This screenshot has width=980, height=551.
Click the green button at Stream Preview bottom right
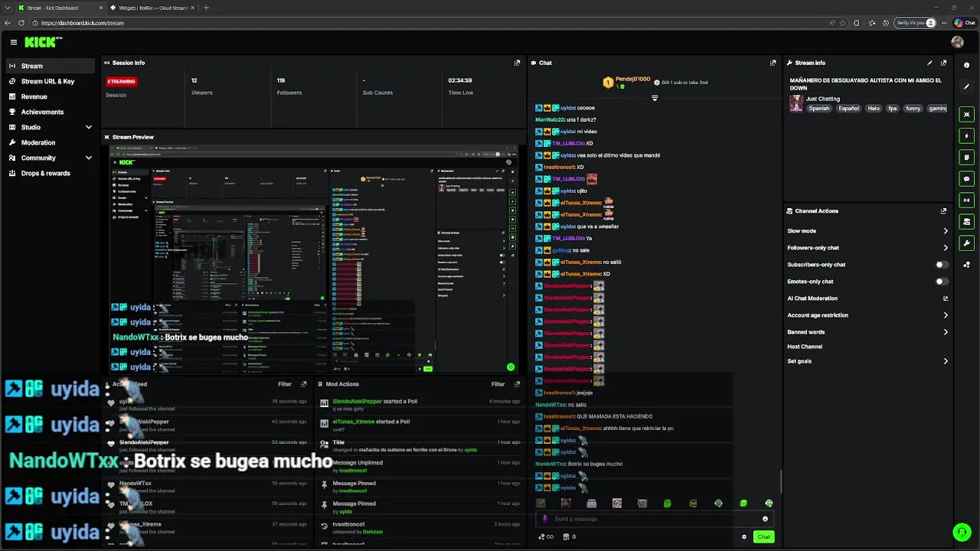point(511,367)
